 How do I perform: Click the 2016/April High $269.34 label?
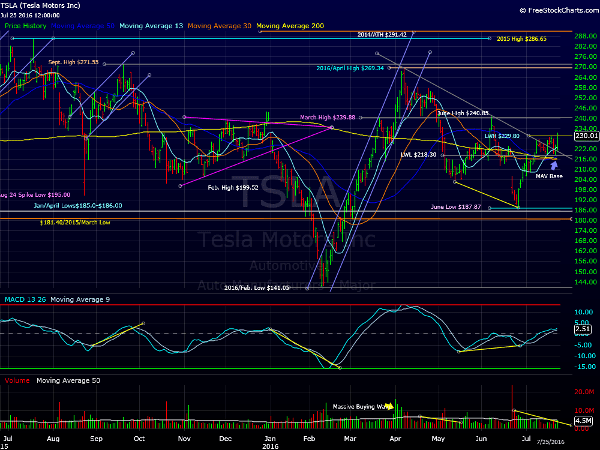click(350, 68)
